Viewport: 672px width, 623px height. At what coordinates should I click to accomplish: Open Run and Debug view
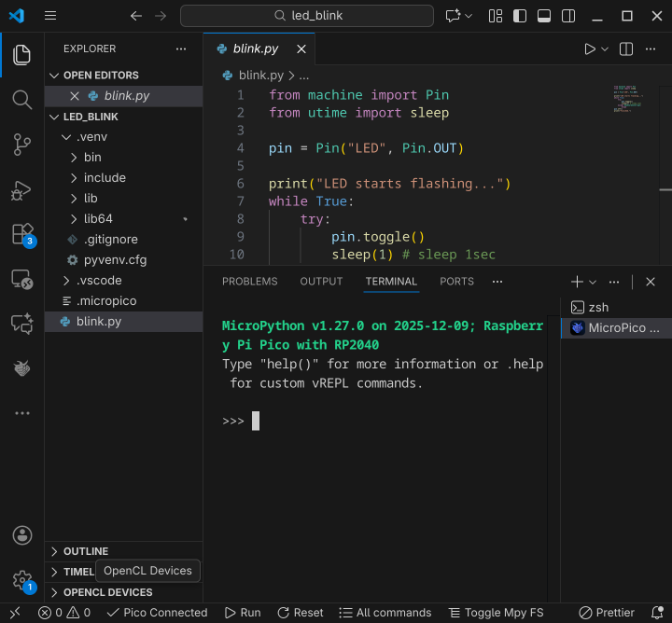(21, 189)
